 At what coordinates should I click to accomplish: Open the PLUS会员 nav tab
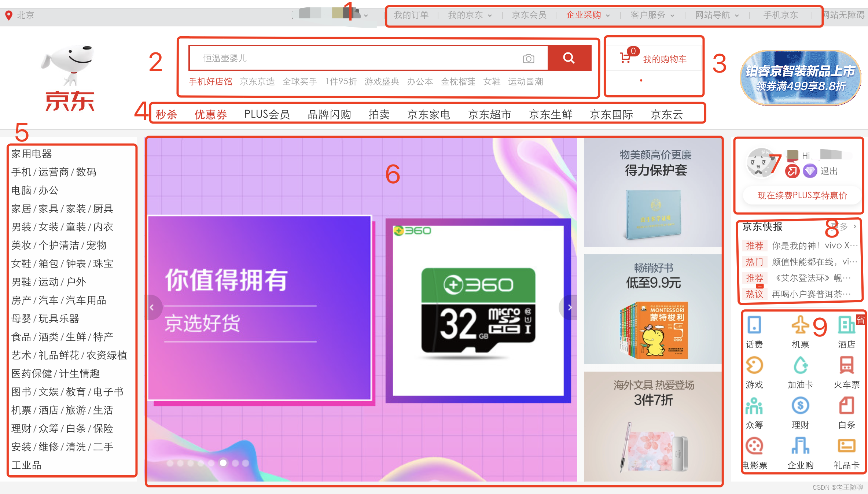point(267,114)
